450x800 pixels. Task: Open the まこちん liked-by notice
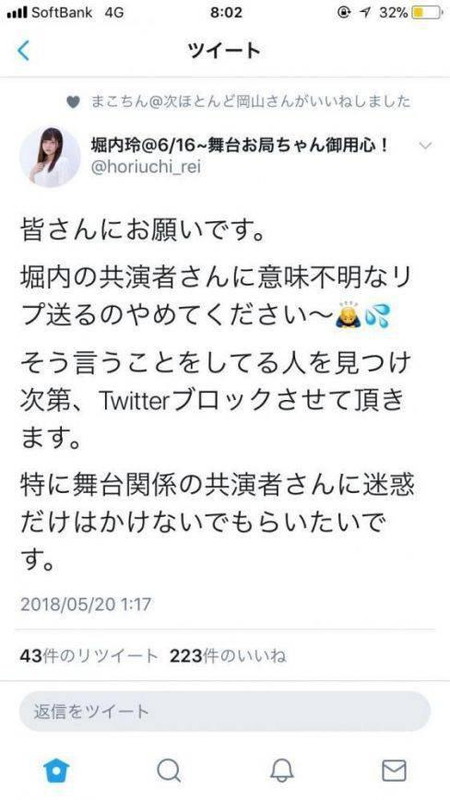click(x=251, y=102)
